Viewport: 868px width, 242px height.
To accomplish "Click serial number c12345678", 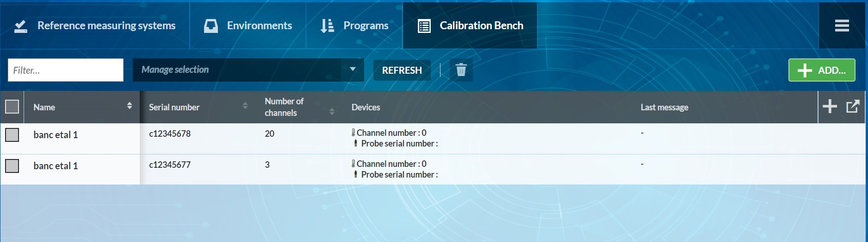I will [x=170, y=134].
